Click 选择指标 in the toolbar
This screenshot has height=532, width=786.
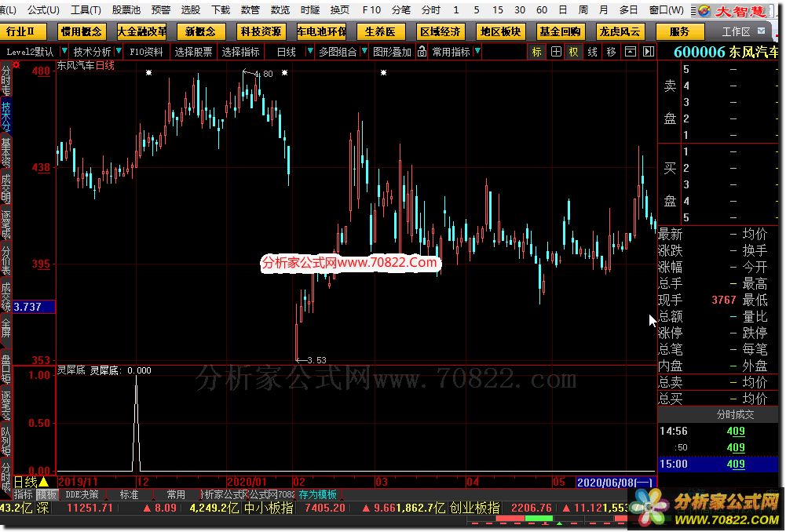[240, 52]
